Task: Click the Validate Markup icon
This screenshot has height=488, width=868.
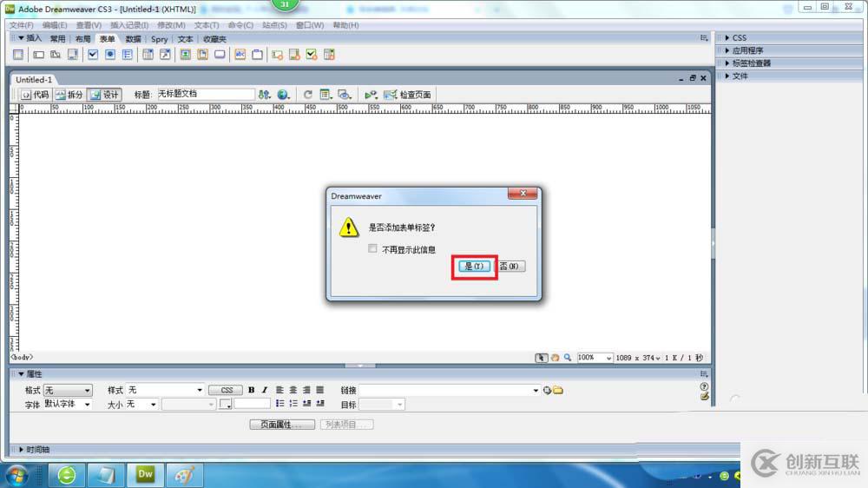Action: (371, 95)
